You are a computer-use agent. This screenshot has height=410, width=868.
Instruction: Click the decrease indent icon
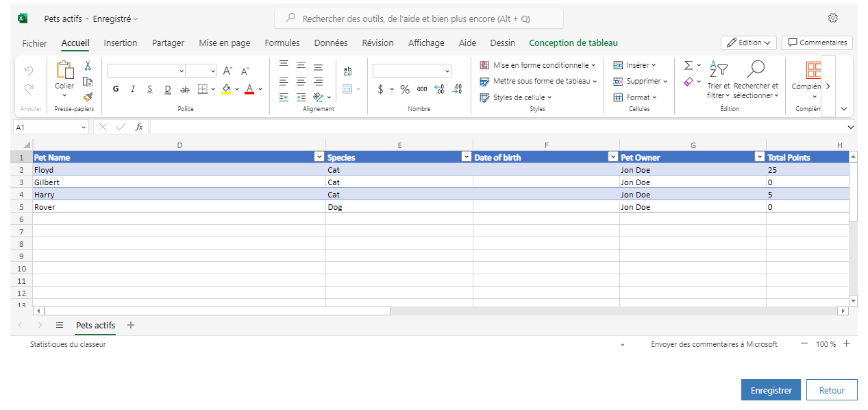[284, 97]
